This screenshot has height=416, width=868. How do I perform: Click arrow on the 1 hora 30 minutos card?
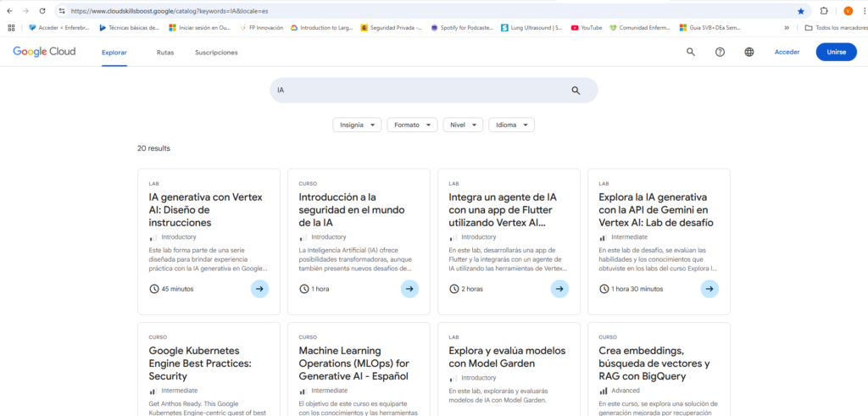point(709,289)
